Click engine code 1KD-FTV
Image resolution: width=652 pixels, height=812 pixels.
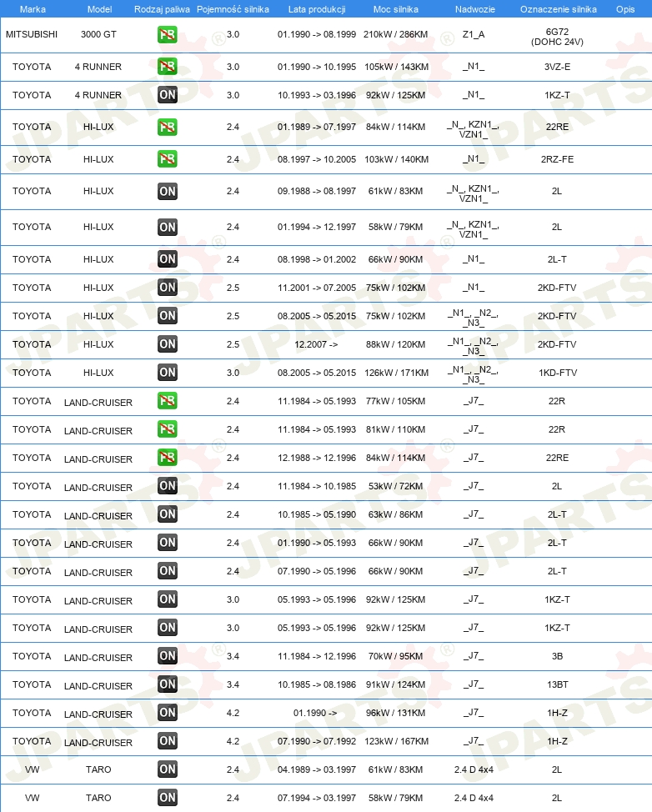pos(557,373)
